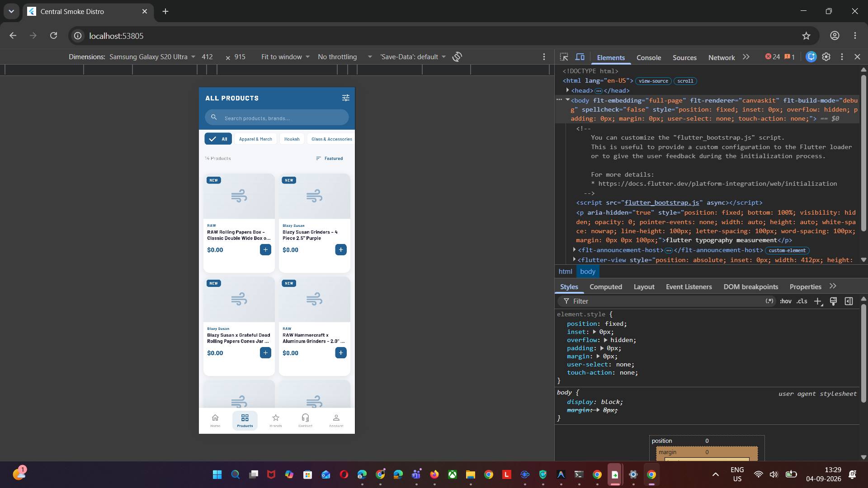
Task: Open the flutter_bootstrap.js script link
Action: click(662, 203)
